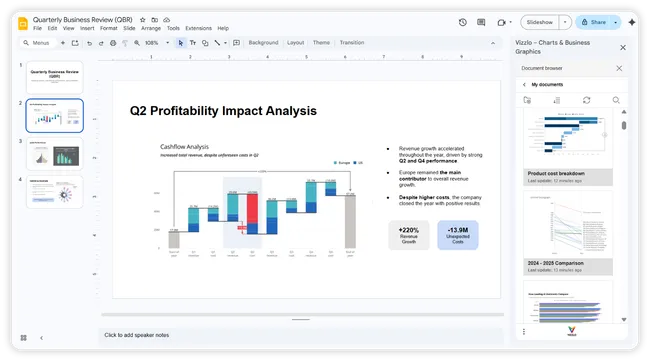Click the add comment toolbar icon
The image size is (650, 361).
click(236, 43)
